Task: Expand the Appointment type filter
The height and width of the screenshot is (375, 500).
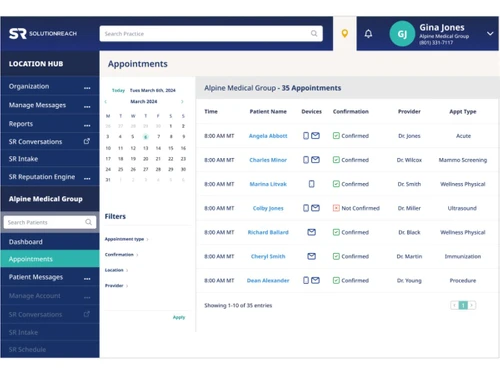Action: (x=126, y=239)
